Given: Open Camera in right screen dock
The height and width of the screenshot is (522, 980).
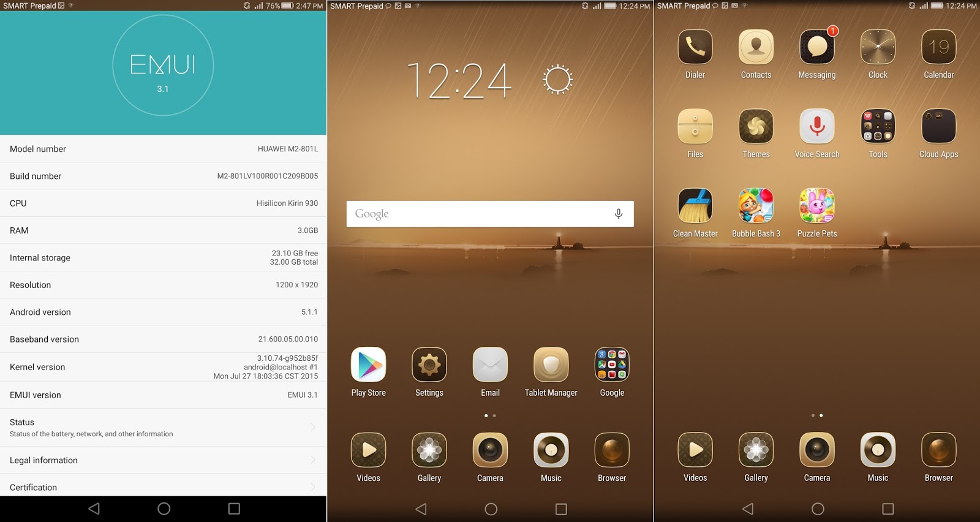Looking at the screenshot, I should tap(817, 450).
